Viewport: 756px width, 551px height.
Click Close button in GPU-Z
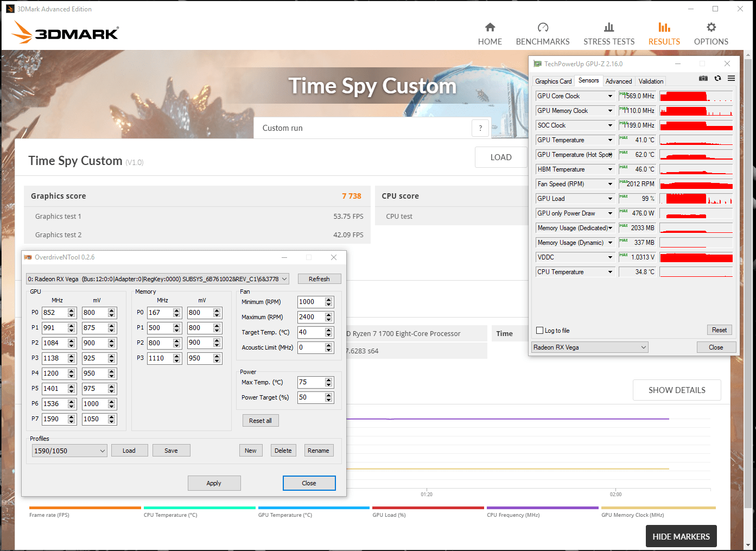[x=716, y=347]
